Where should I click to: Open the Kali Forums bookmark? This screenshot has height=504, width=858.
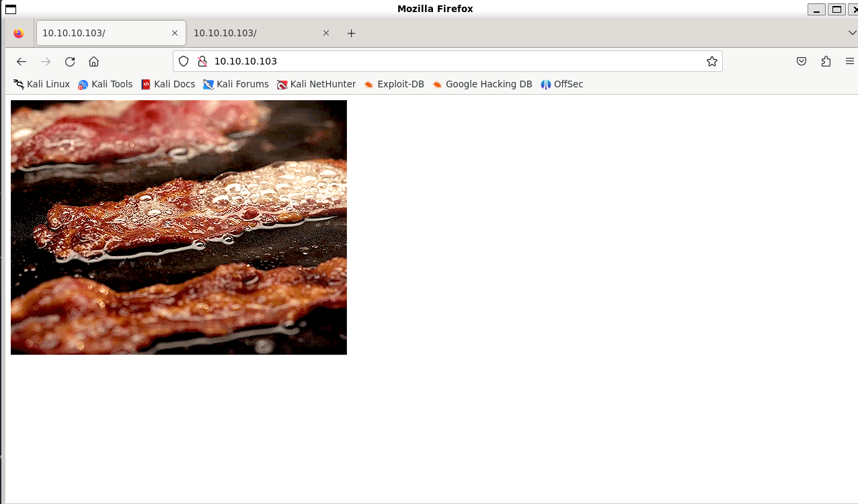236,84
